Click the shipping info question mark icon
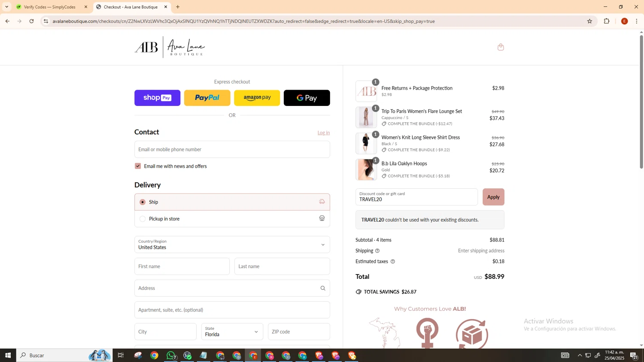The width and height of the screenshot is (644, 362). click(377, 251)
